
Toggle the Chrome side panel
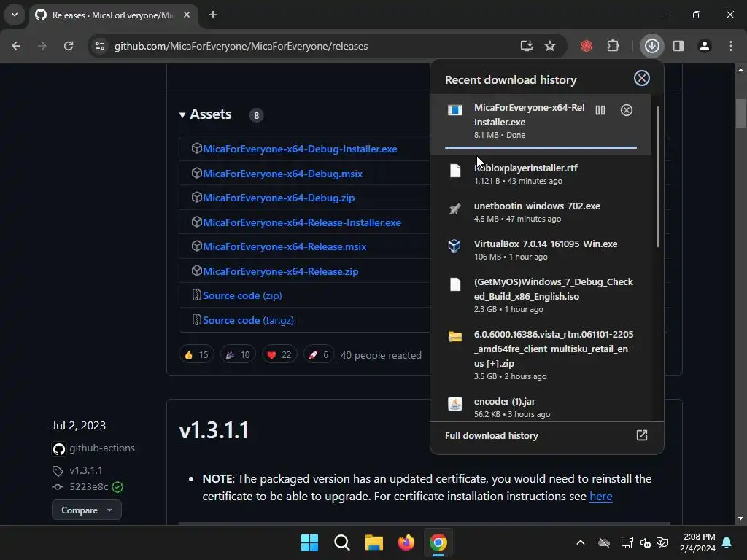678,46
